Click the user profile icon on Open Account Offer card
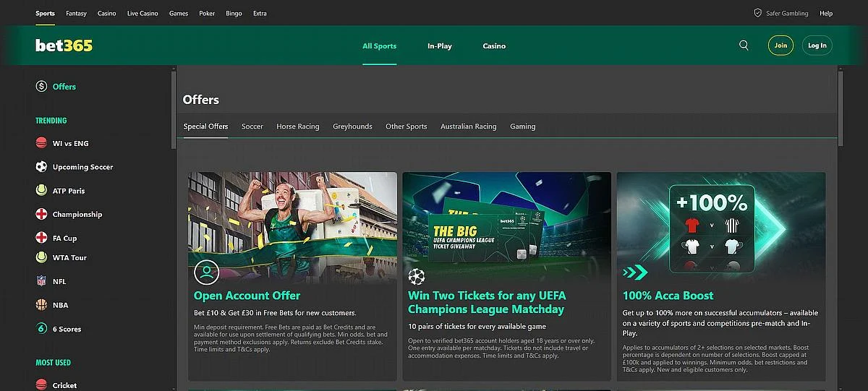Viewport: 868px width, 391px height. 207,272
